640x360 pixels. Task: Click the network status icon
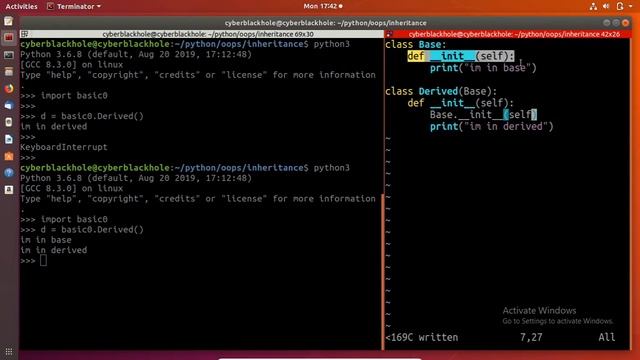tap(593, 6)
